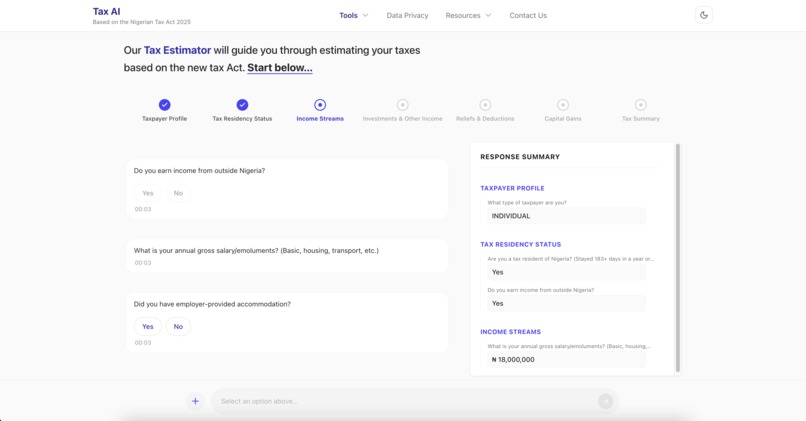The width and height of the screenshot is (806, 421).
Task: Click No under income from outside Nigeria
Action: coord(178,193)
